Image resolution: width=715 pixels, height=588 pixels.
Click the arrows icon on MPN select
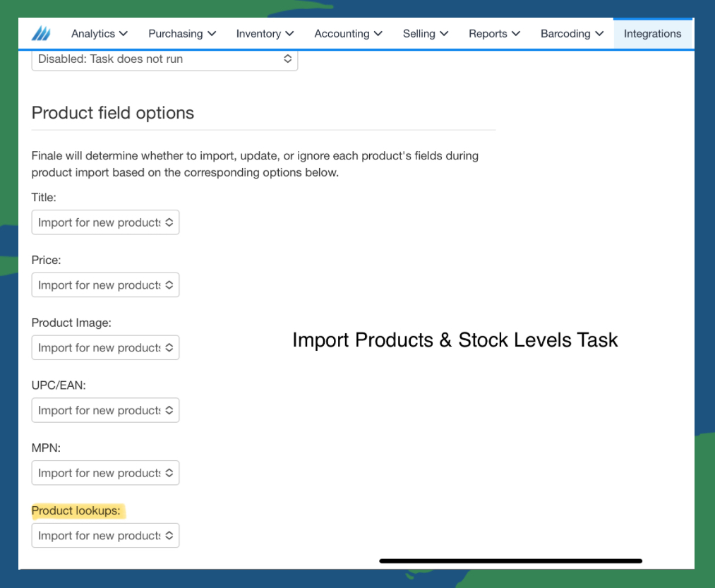[169, 473]
